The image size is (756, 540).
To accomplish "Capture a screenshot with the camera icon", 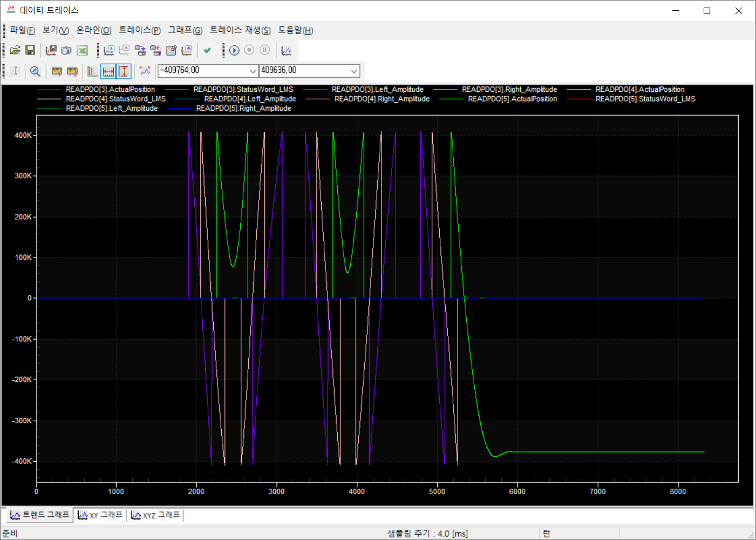I will pyautogui.click(x=66, y=50).
